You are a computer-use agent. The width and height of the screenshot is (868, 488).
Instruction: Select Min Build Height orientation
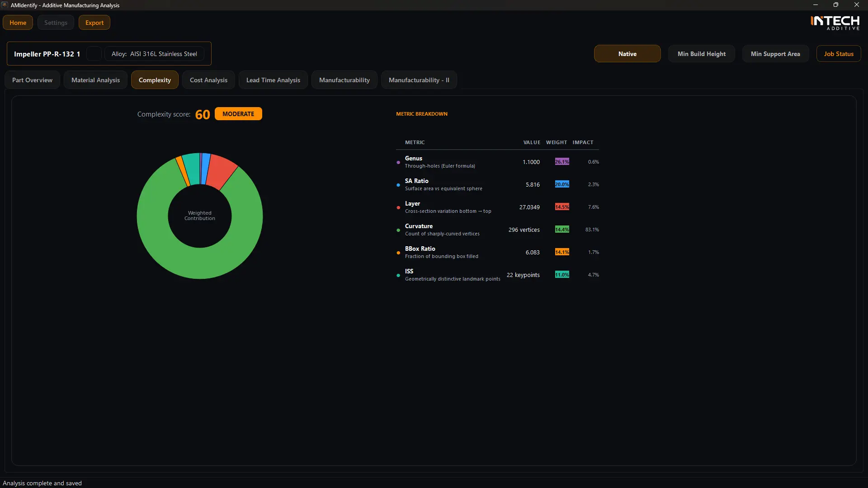701,54
